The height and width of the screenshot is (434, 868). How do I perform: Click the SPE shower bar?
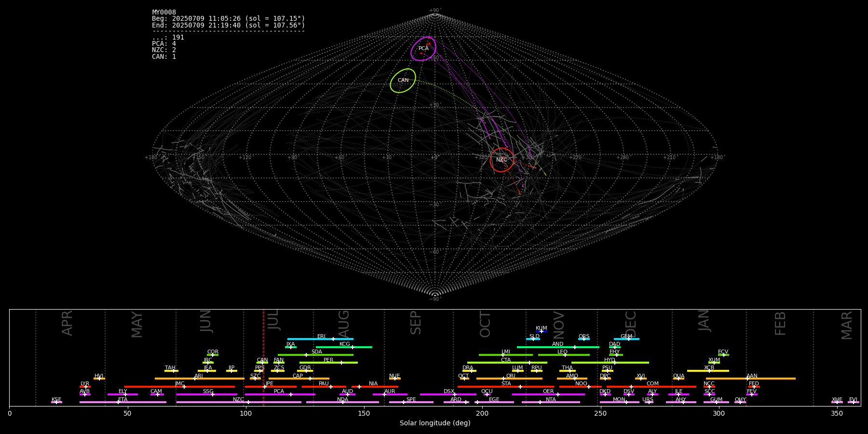click(411, 402)
